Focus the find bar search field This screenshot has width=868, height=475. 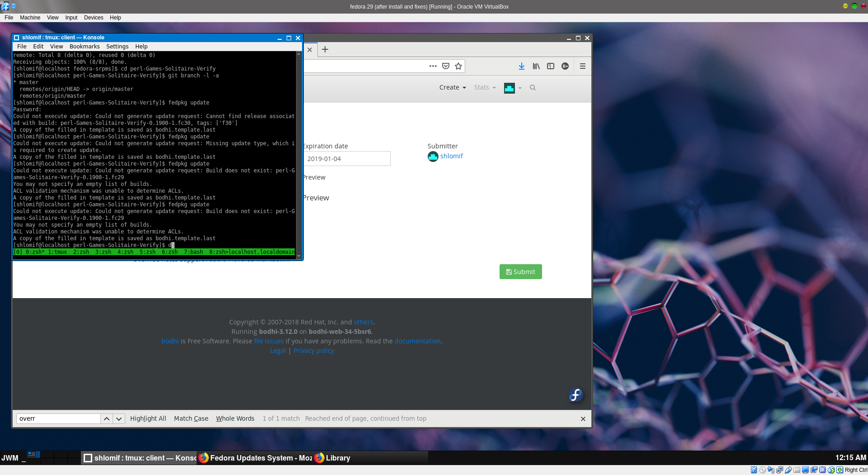[x=58, y=419]
